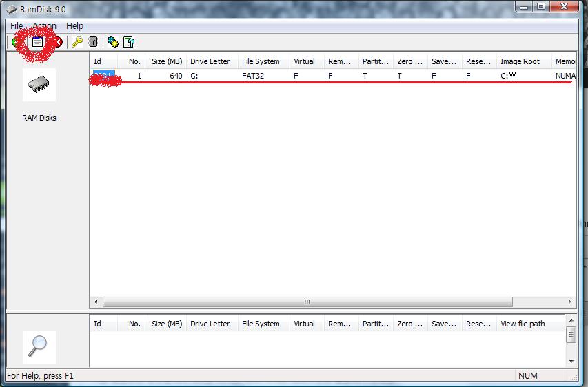Screen dimensions: 588x387
Task: Click the F value under Save... column
Action: coord(434,76)
